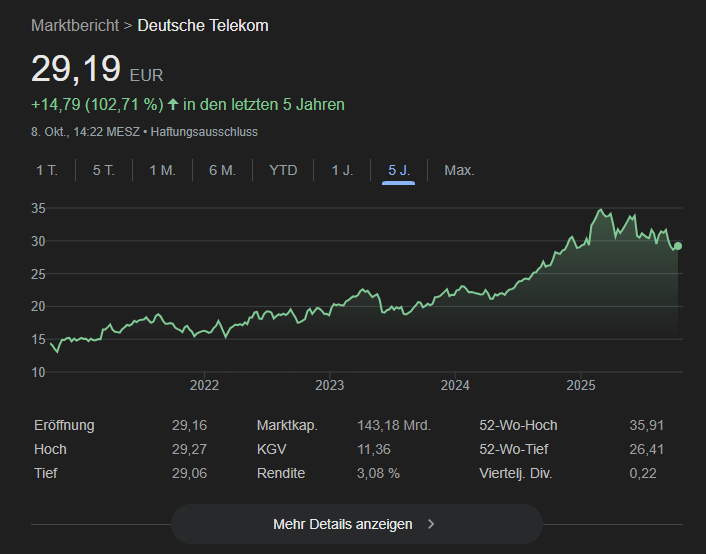
Task: Switch to the 5 T. range tab
Action: click(x=104, y=170)
